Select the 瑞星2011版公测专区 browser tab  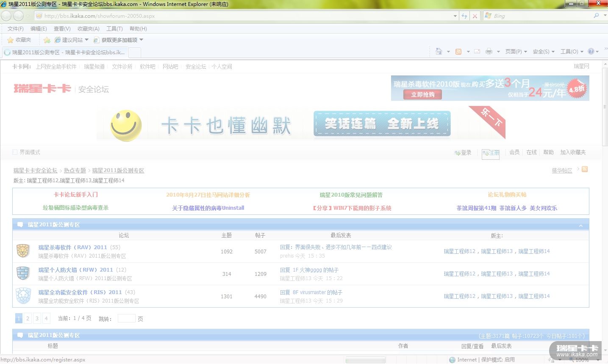click(65, 53)
